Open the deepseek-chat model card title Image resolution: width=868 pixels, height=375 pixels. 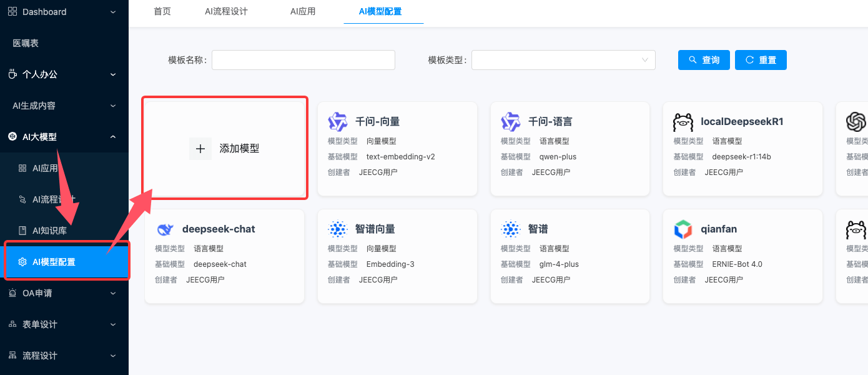pyautogui.click(x=219, y=229)
